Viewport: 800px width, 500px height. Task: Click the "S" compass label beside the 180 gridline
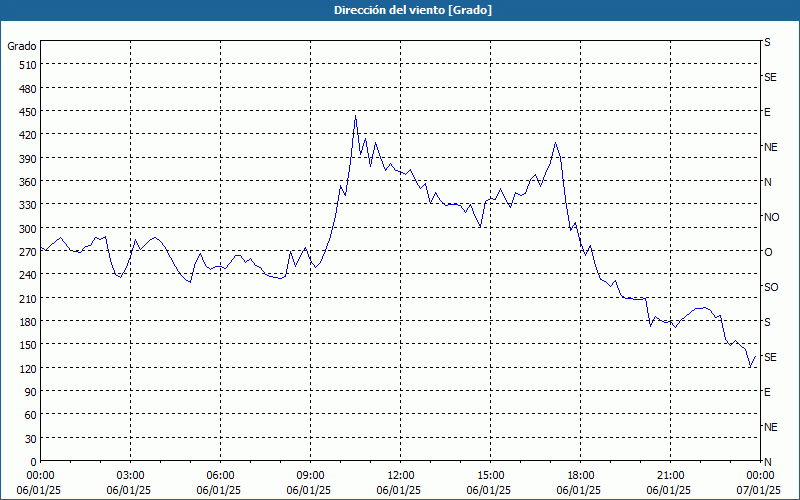click(x=767, y=322)
